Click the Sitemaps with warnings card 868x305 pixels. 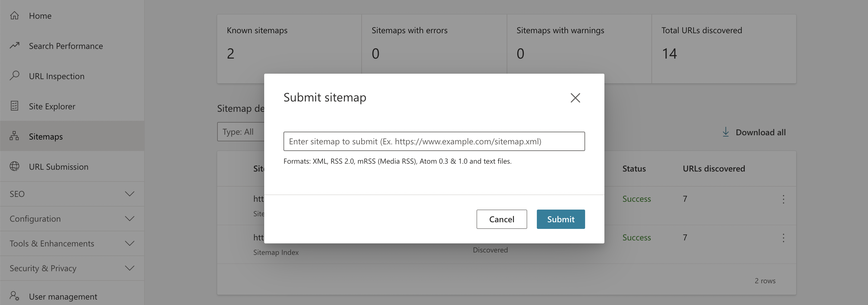coord(579,44)
